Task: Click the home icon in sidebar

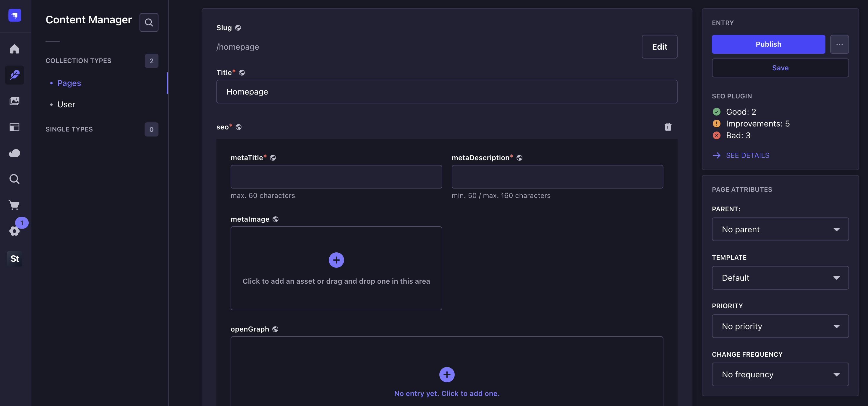Action: 14,49
